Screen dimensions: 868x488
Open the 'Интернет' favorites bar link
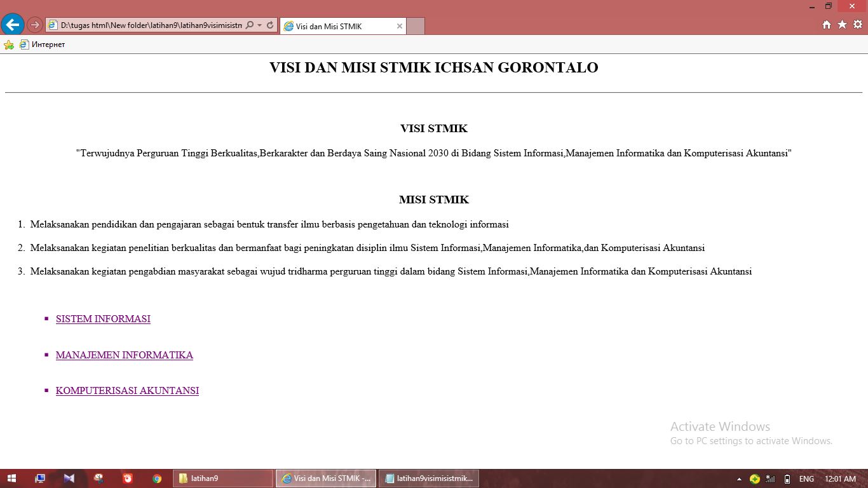tap(43, 44)
